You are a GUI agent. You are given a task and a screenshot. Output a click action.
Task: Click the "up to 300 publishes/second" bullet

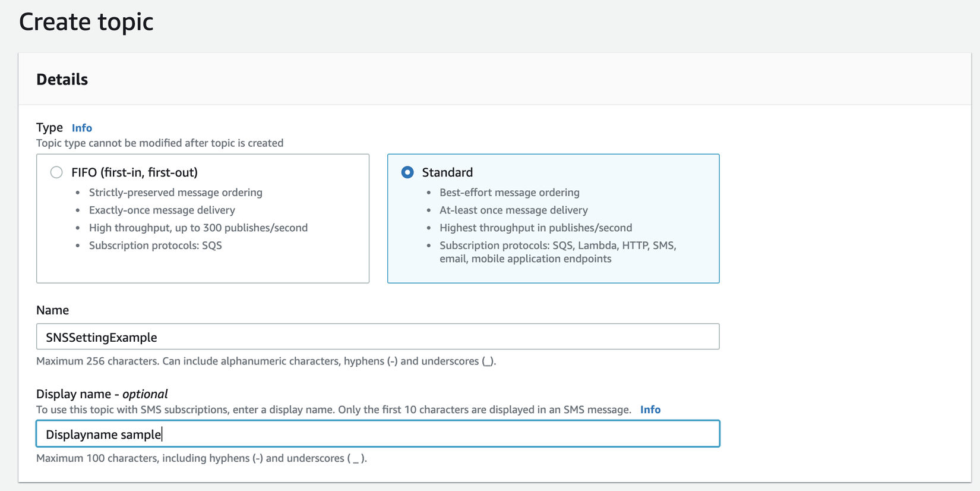coord(198,228)
